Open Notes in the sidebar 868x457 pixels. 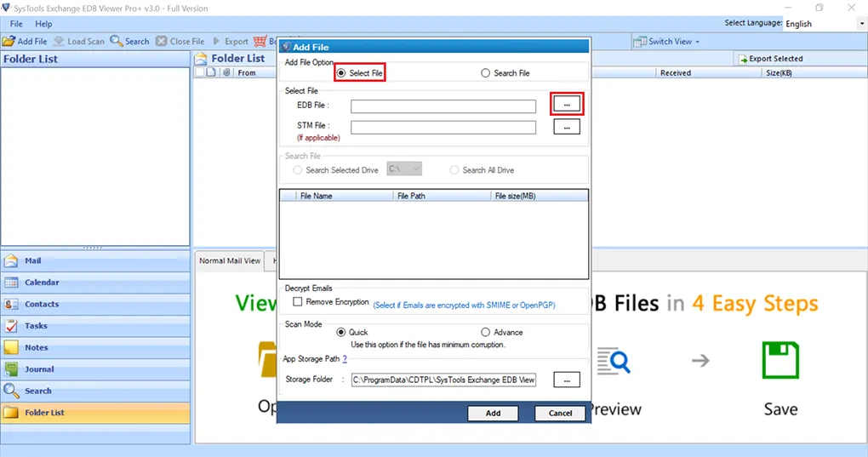(95, 347)
